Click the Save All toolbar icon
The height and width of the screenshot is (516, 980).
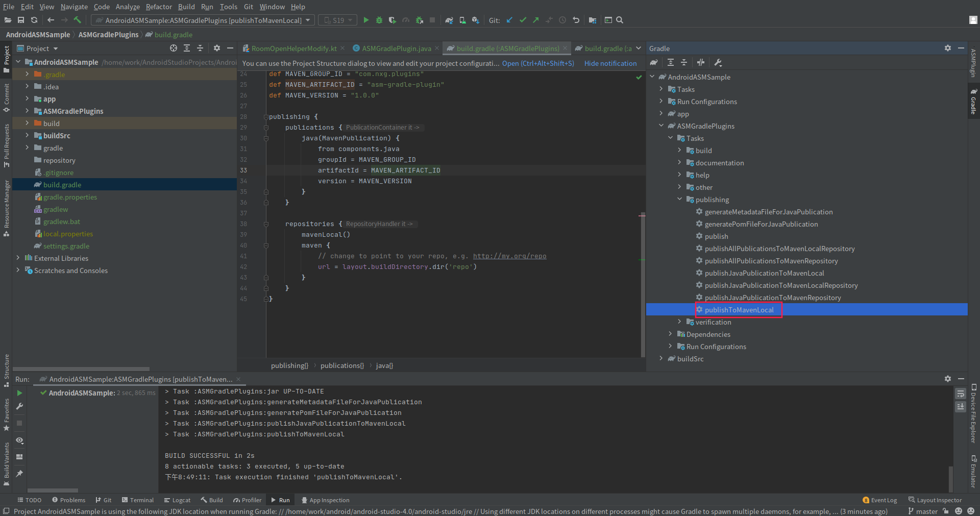[x=21, y=20]
